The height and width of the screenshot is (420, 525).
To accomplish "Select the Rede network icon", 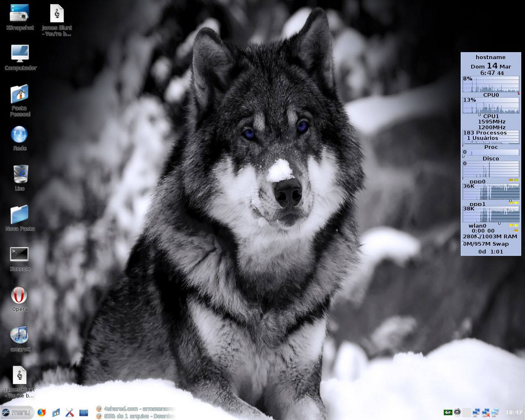I will click(x=20, y=138).
